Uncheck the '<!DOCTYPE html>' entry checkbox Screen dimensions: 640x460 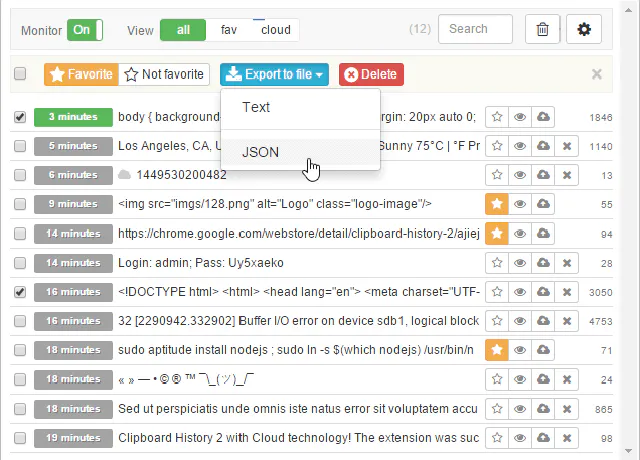(x=20, y=292)
